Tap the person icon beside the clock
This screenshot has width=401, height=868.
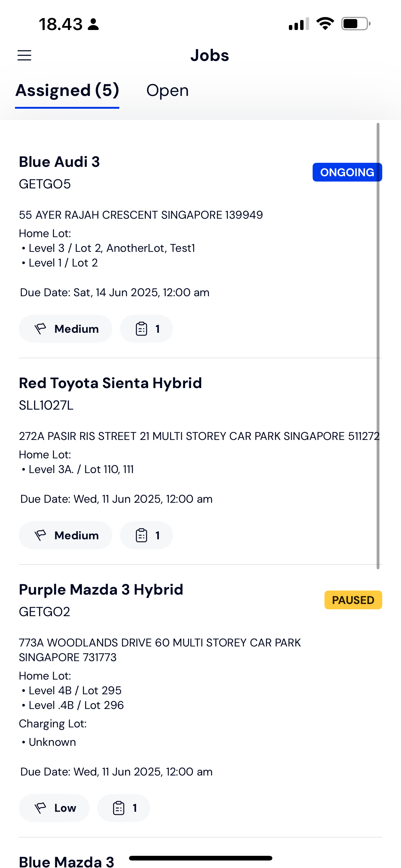click(x=93, y=24)
